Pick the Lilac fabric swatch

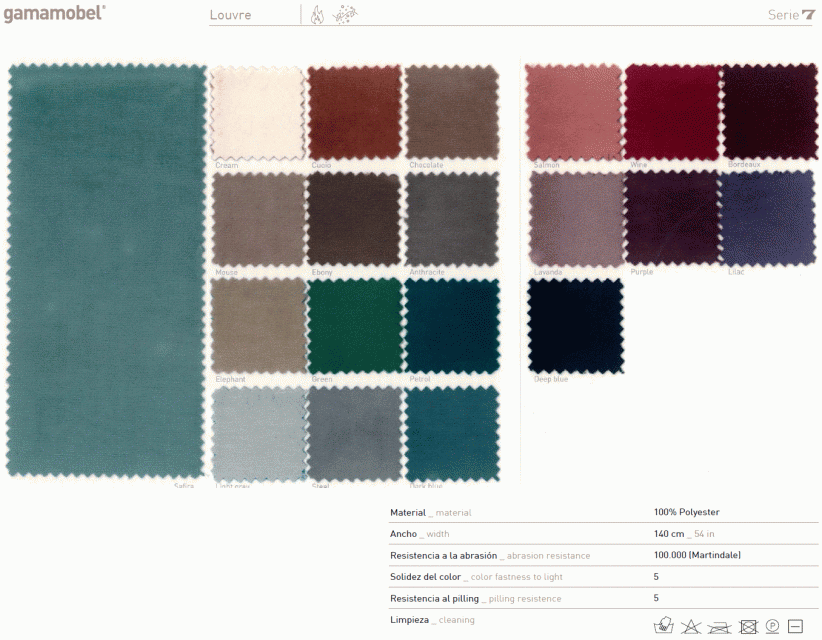click(768, 219)
